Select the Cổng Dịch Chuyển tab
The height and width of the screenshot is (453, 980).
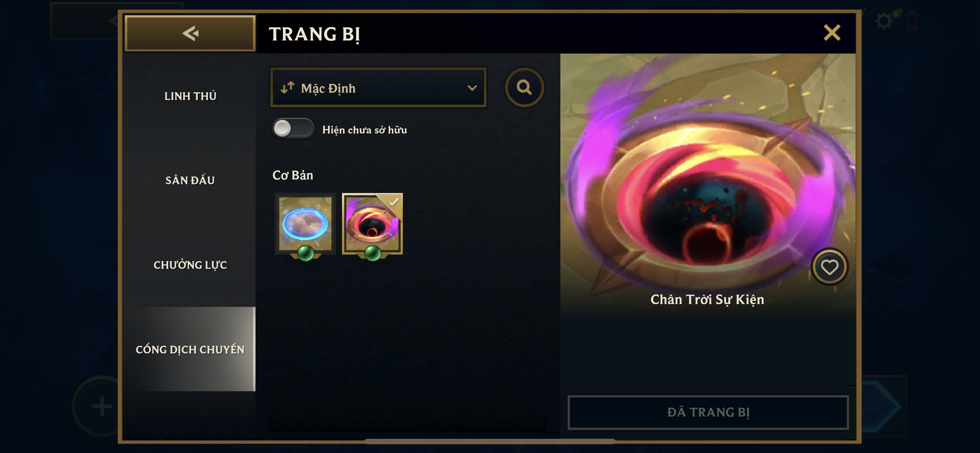point(190,349)
